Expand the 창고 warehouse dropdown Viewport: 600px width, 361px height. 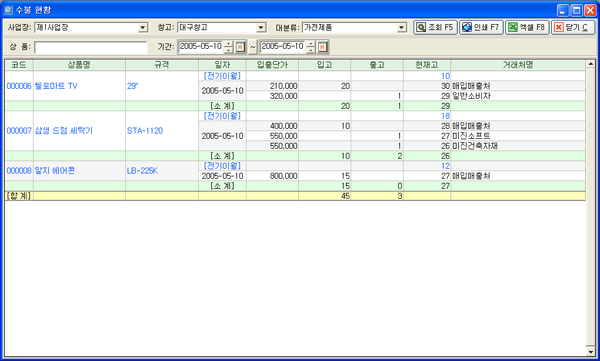261,28
